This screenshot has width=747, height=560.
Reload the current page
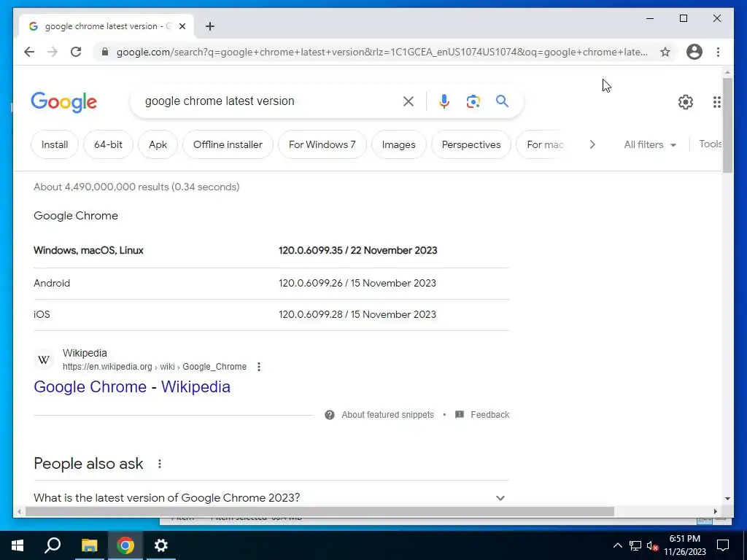(76, 52)
